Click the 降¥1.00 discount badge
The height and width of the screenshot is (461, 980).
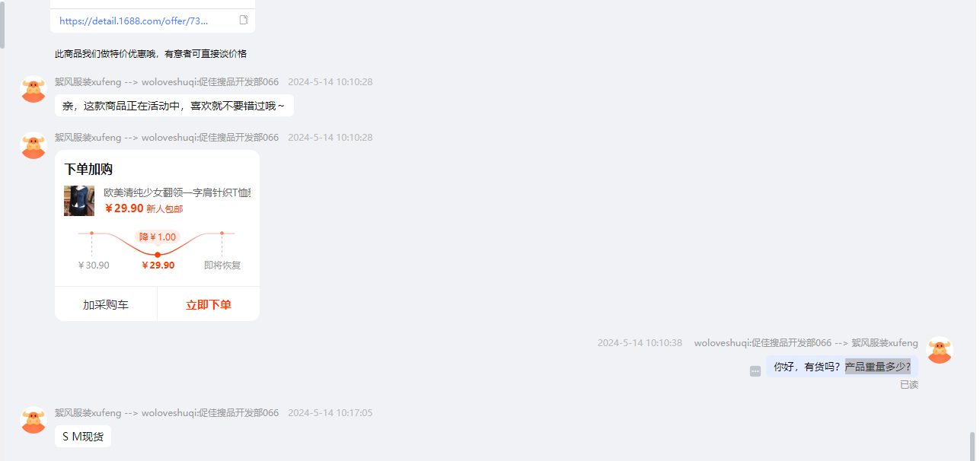158,237
